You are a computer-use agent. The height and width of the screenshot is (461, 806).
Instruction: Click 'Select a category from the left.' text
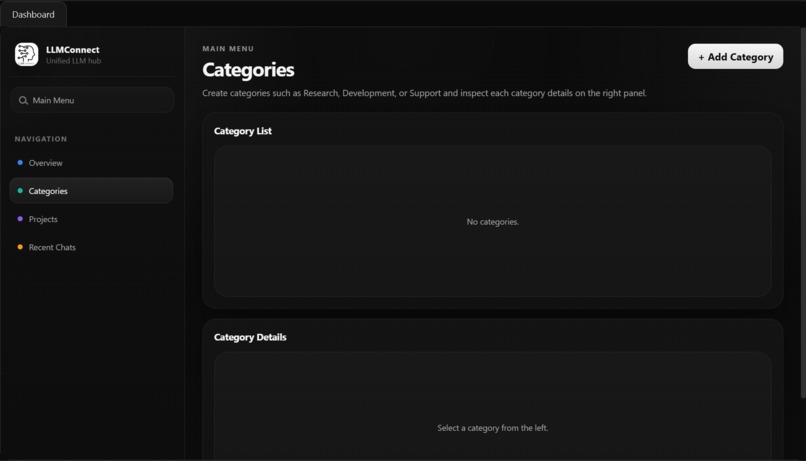point(492,428)
